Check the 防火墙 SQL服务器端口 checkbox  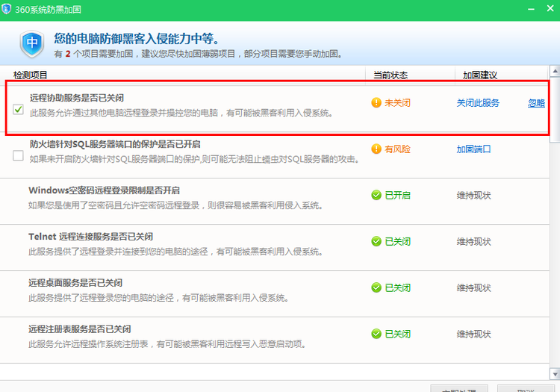pos(19,155)
